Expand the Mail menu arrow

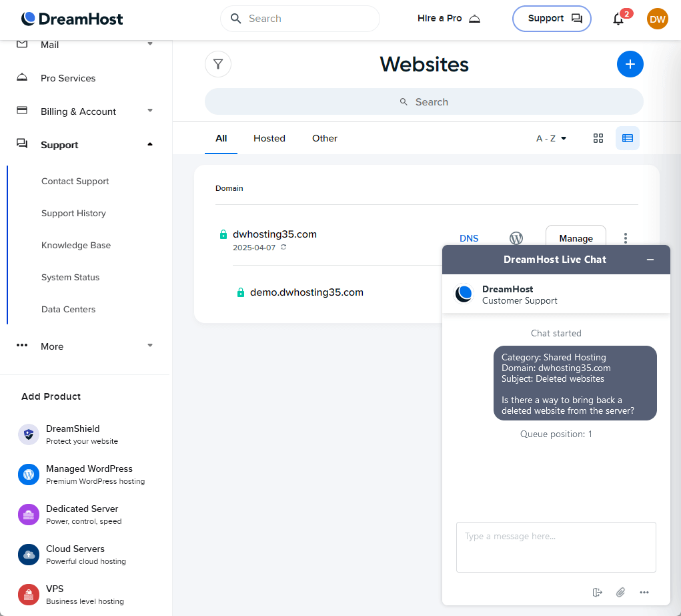click(x=150, y=43)
